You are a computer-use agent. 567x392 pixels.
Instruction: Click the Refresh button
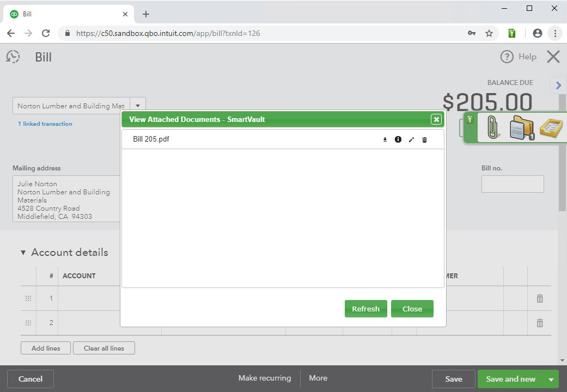365,309
